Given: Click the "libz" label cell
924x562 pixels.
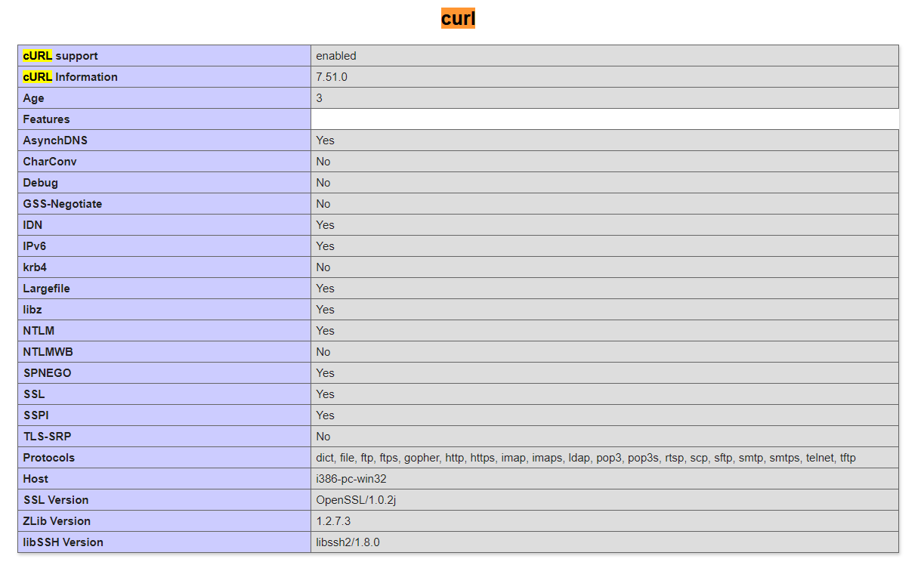Looking at the screenshot, I should (x=164, y=310).
